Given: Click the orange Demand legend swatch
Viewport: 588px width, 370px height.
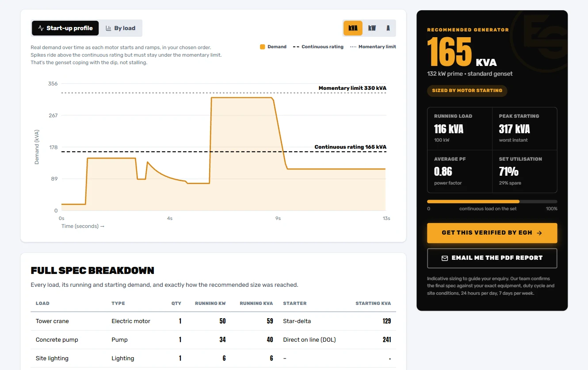Looking at the screenshot, I should coord(263,46).
